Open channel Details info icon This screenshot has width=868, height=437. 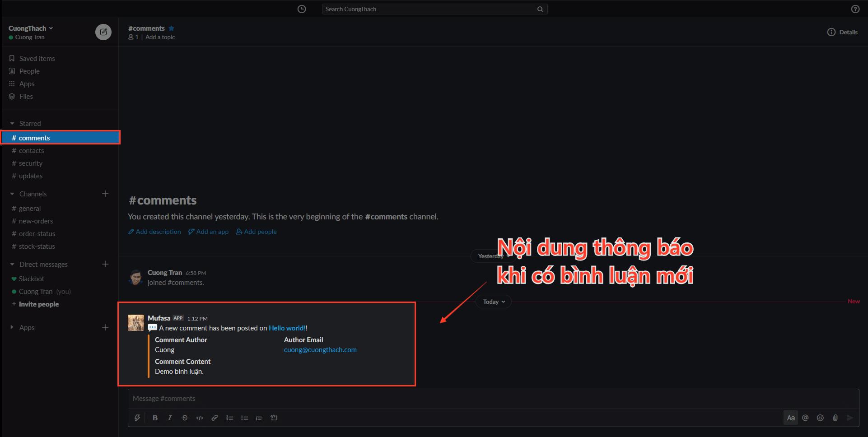[x=831, y=32]
